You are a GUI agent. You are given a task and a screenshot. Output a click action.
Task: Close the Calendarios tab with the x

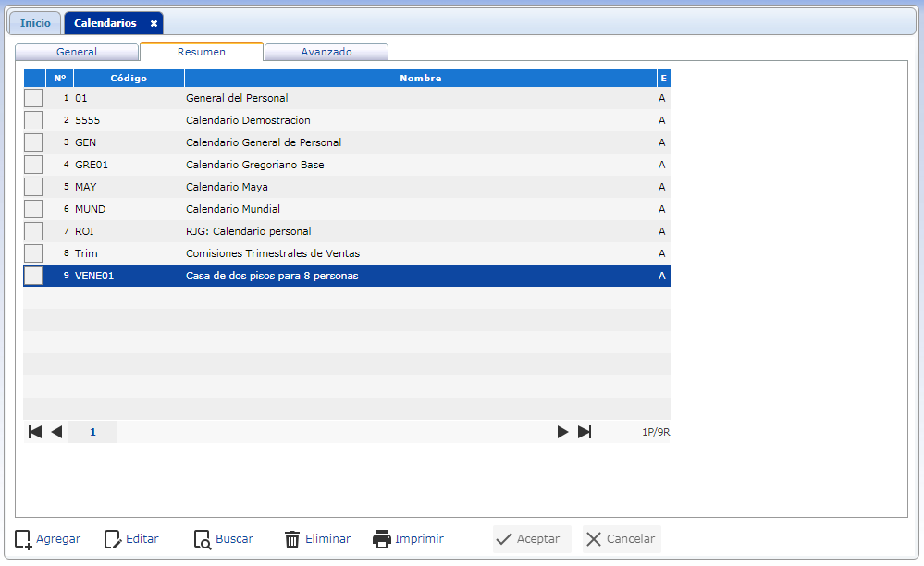click(x=154, y=23)
